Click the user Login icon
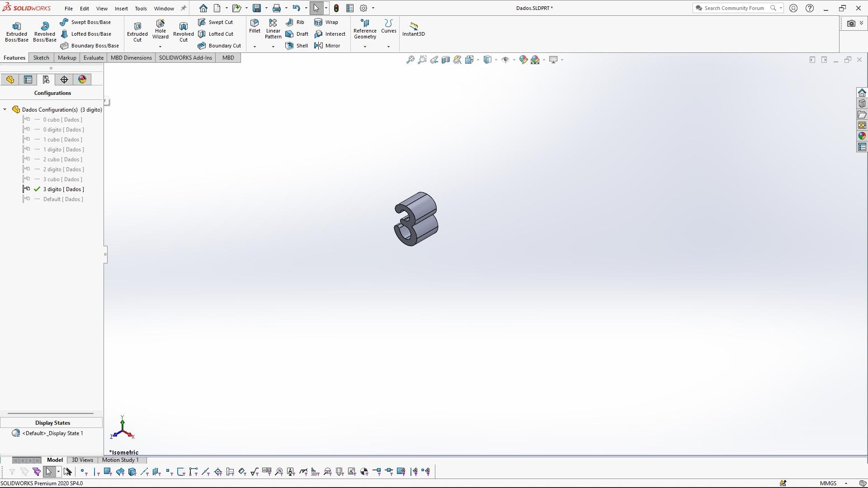This screenshot has width=868, height=488. point(793,8)
